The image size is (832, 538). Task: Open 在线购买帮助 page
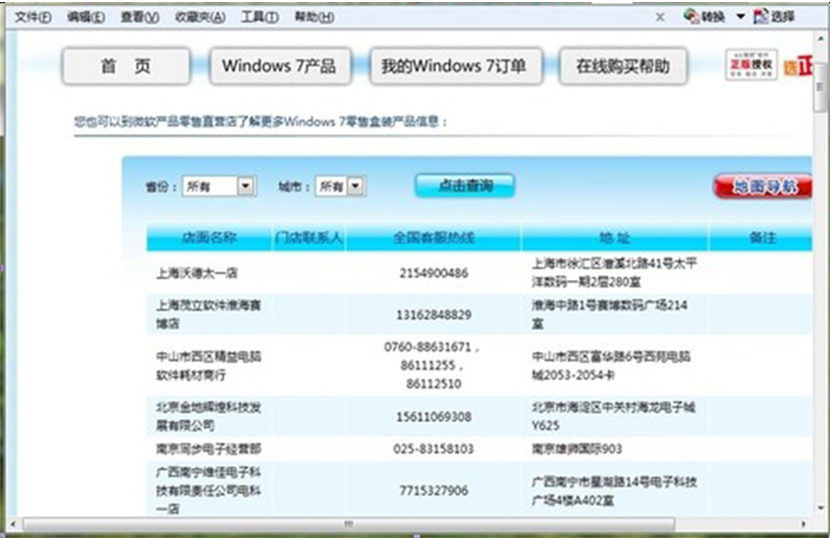623,66
